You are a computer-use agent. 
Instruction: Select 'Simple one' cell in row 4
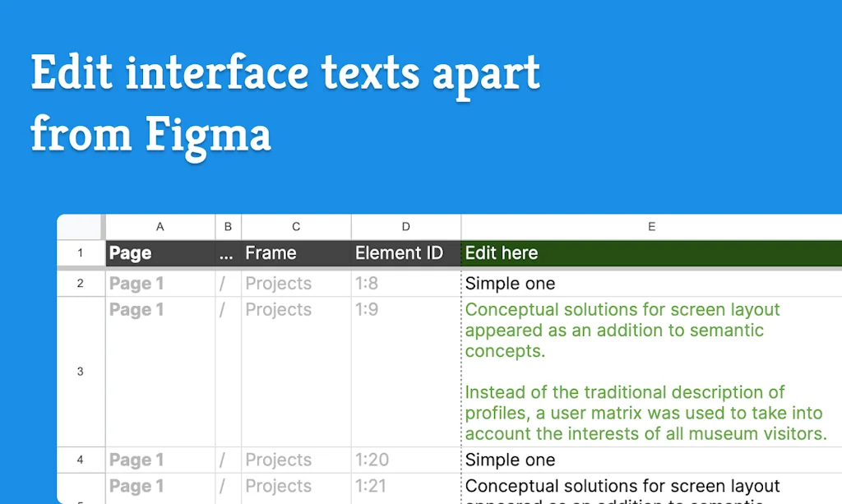click(x=651, y=460)
